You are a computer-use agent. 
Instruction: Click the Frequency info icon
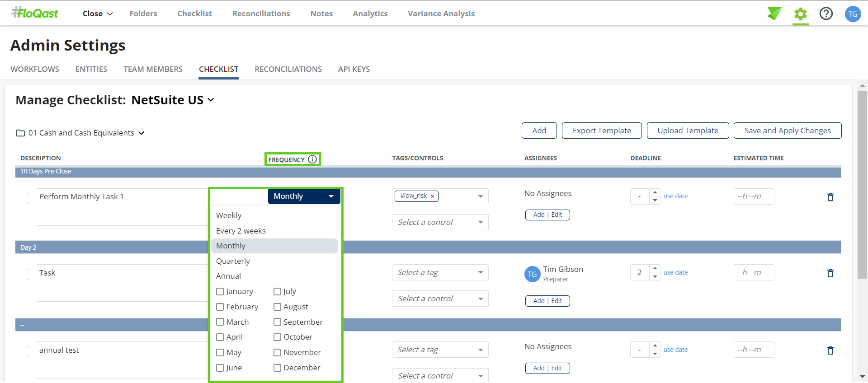312,159
